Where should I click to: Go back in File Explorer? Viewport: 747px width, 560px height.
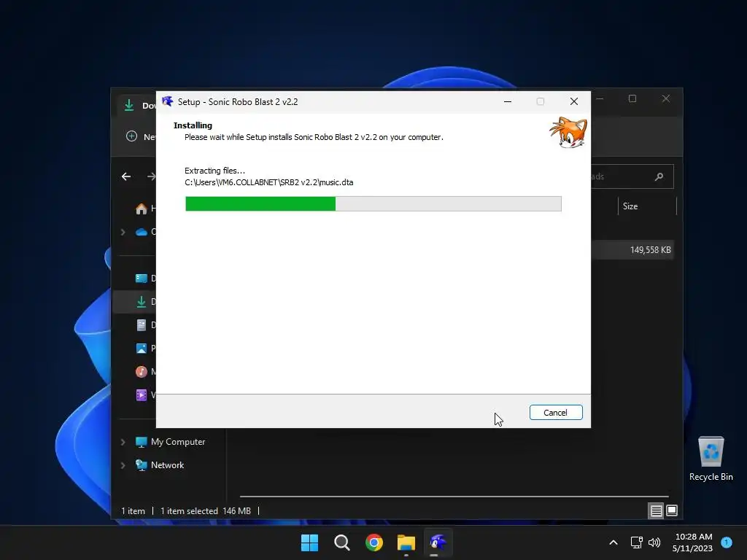pyautogui.click(x=126, y=176)
